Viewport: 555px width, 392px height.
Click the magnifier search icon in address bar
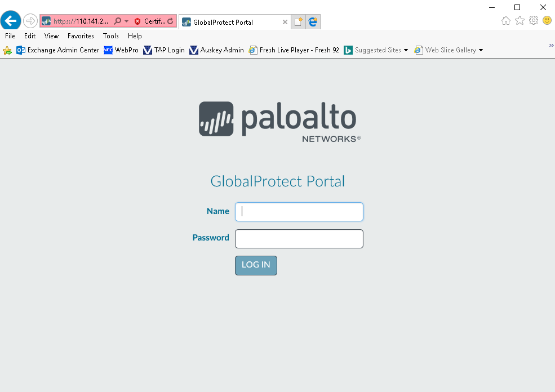(x=118, y=21)
